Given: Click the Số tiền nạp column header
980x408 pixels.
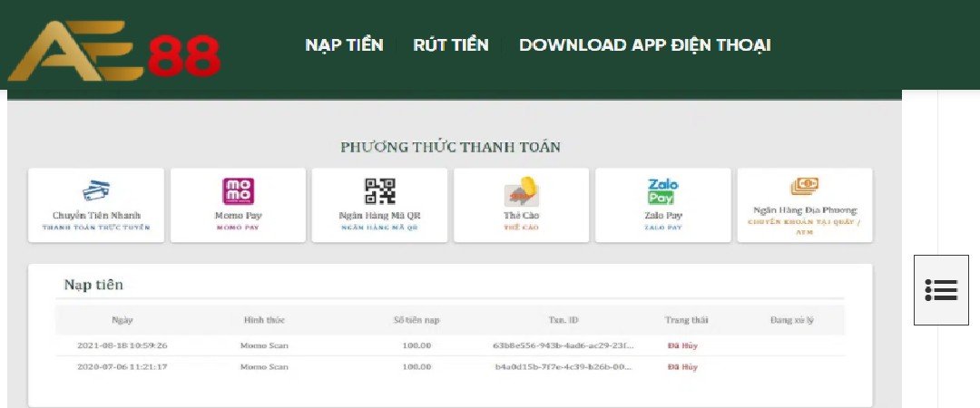Looking at the screenshot, I should (416, 320).
